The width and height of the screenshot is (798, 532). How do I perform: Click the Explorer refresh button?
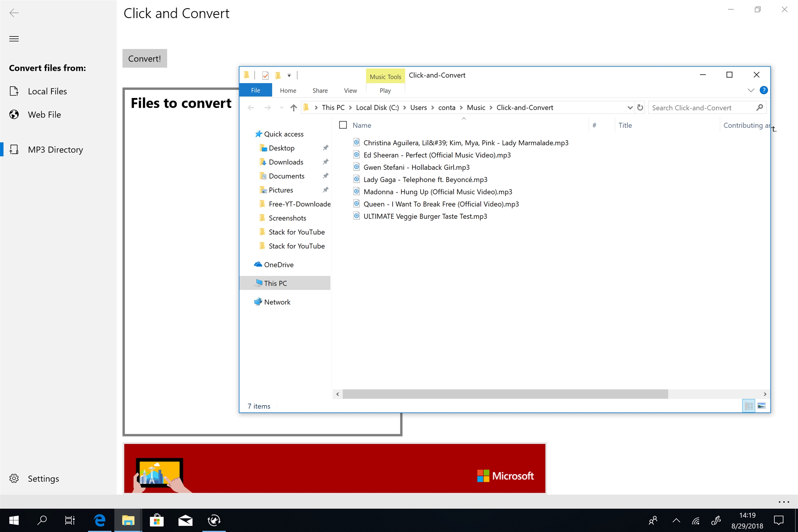[640, 107]
